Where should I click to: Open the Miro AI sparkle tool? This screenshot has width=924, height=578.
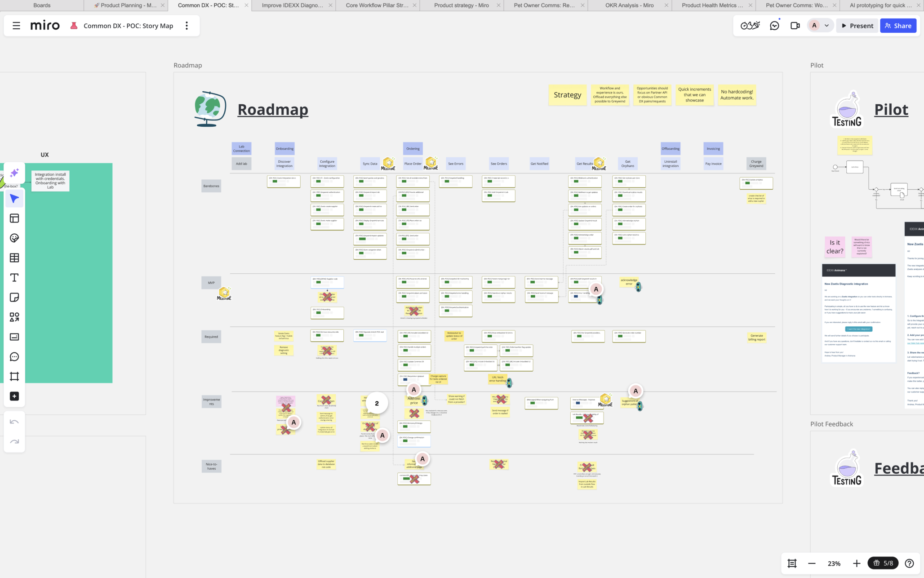click(14, 173)
